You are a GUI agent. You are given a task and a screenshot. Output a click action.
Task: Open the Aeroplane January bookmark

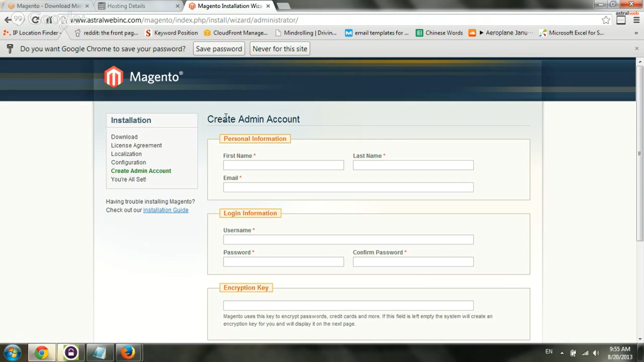click(x=500, y=33)
